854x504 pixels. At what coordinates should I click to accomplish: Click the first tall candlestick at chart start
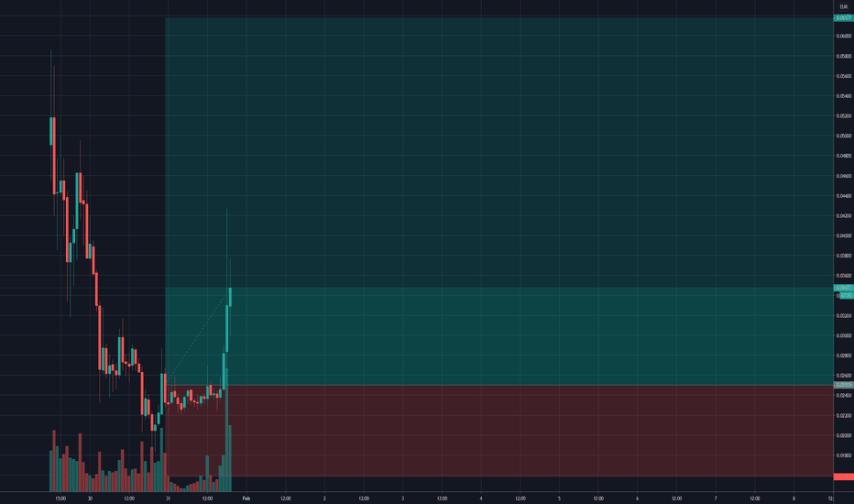tap(51, 131)
